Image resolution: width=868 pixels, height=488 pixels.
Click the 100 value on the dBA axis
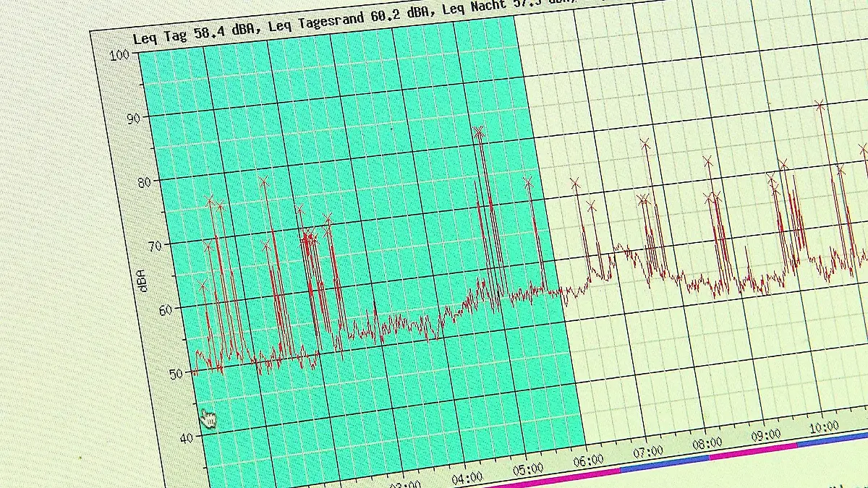tap(119, 56)
